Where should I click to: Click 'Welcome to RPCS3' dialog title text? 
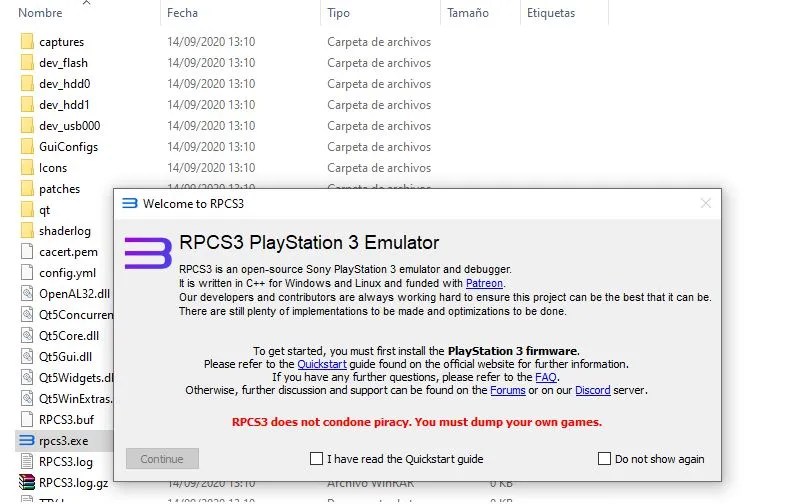pyautogui.click(x=193, y=204)
